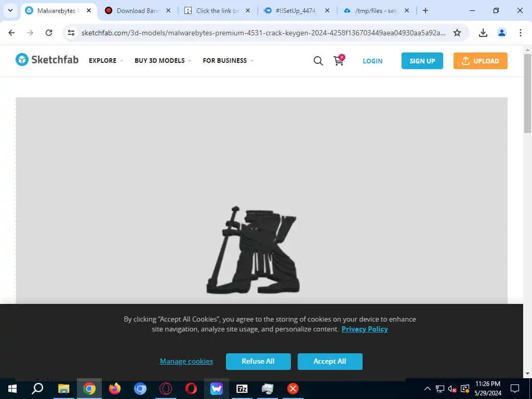Open the taskbar clock and date
This screenshot has width=532, height=399.
488,389
